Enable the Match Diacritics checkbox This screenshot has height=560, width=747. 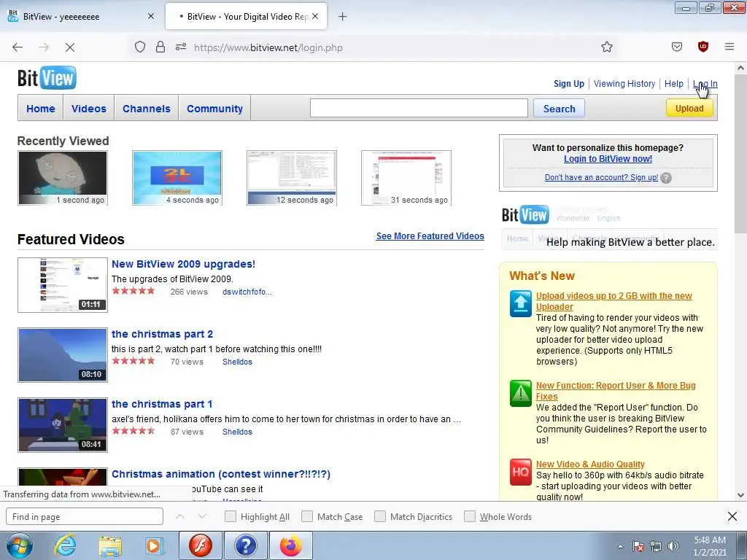point(379,516)
